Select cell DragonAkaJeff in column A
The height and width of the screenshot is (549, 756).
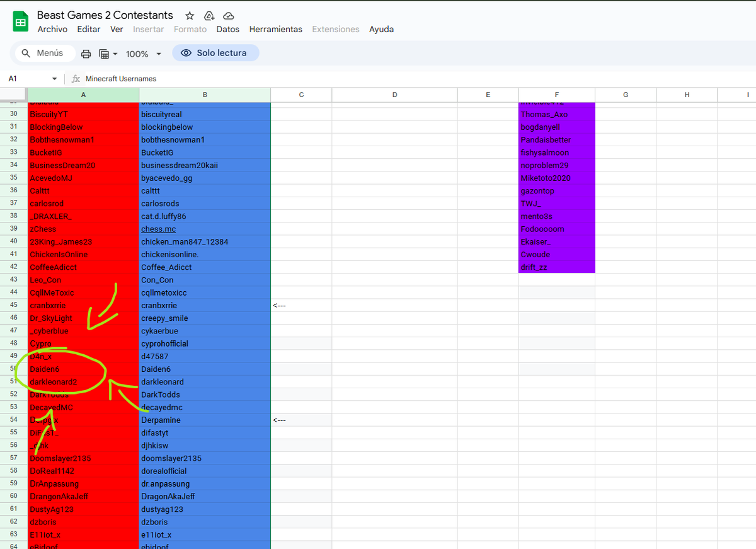pos(83,496)
